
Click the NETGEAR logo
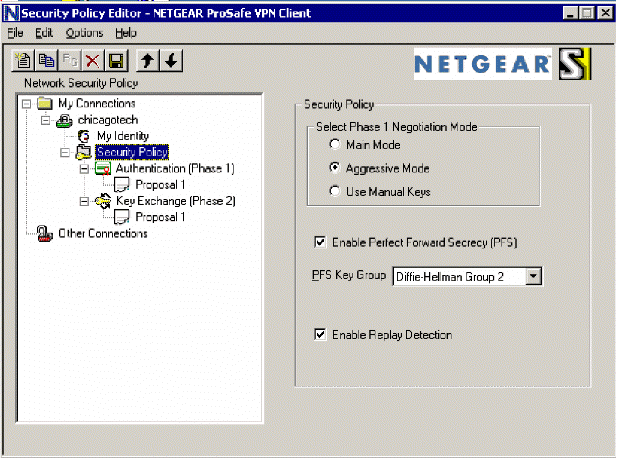(x=483, y=64)
